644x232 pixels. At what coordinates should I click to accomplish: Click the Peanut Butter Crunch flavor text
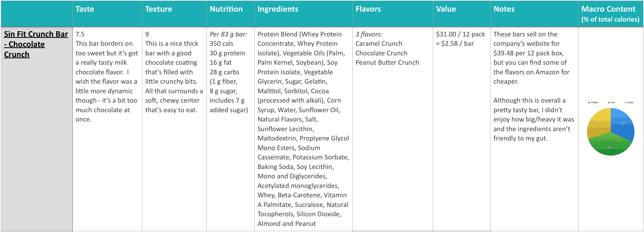click(387, 62)
